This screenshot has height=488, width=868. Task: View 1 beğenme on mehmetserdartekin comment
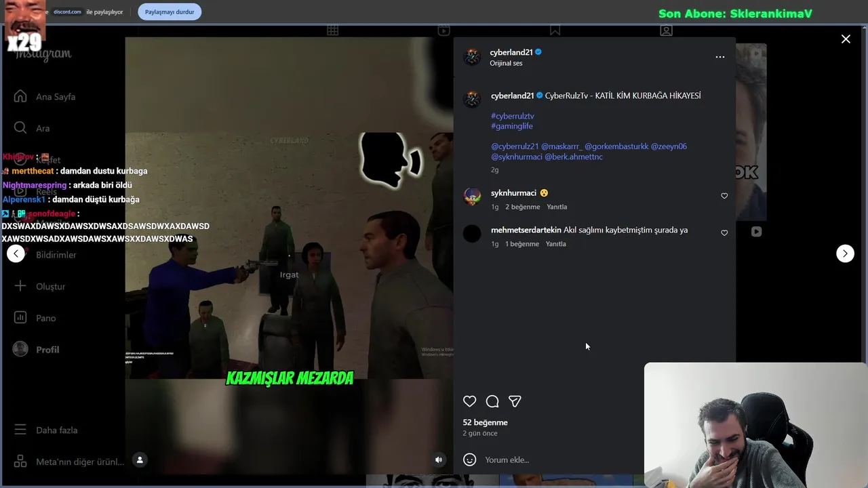pyautogui.click(x=521, y=244)
